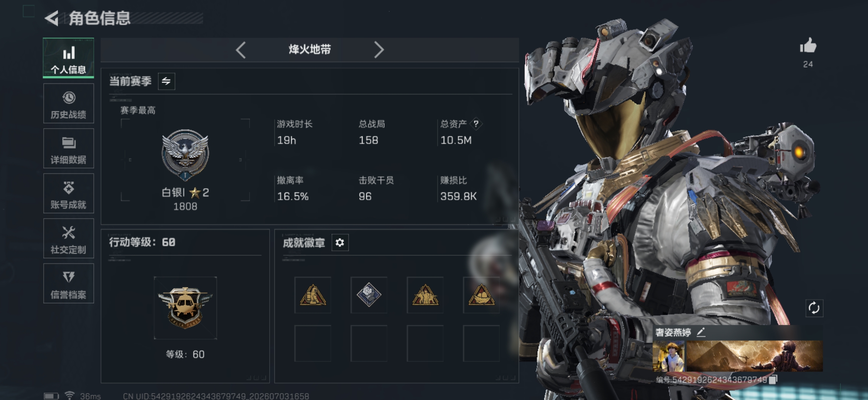Viewport: 868px width, 400px height.
Task: Select the blue diamond achievement badge
Action: [369, 295]
